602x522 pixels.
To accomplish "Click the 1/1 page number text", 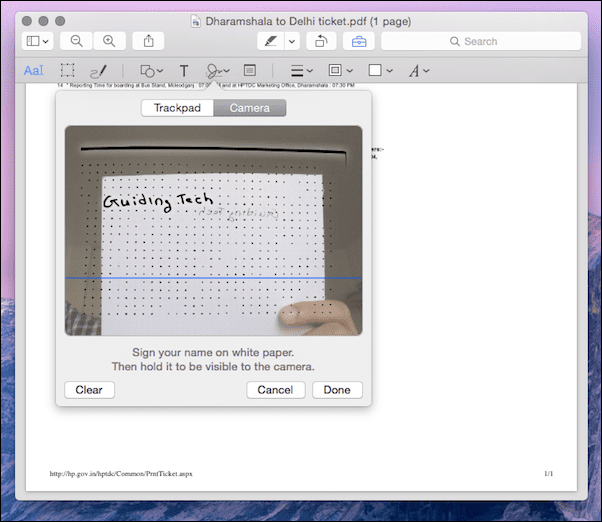I will point(549,474).
